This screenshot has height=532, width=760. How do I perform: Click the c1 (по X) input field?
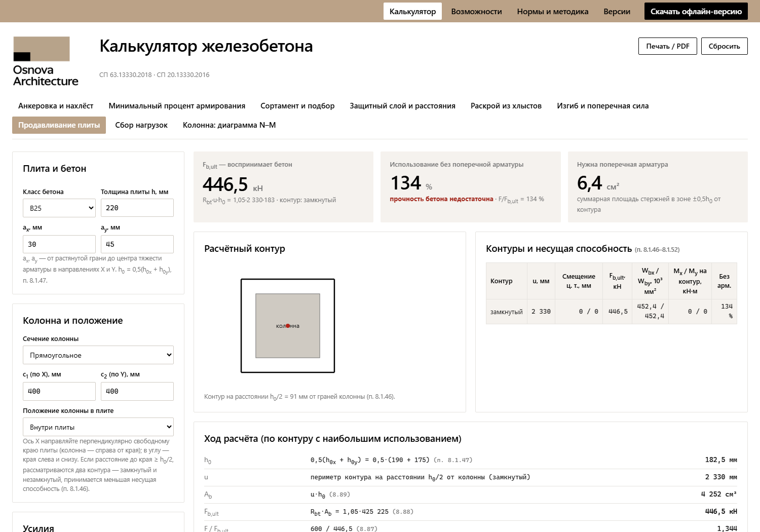59,391
